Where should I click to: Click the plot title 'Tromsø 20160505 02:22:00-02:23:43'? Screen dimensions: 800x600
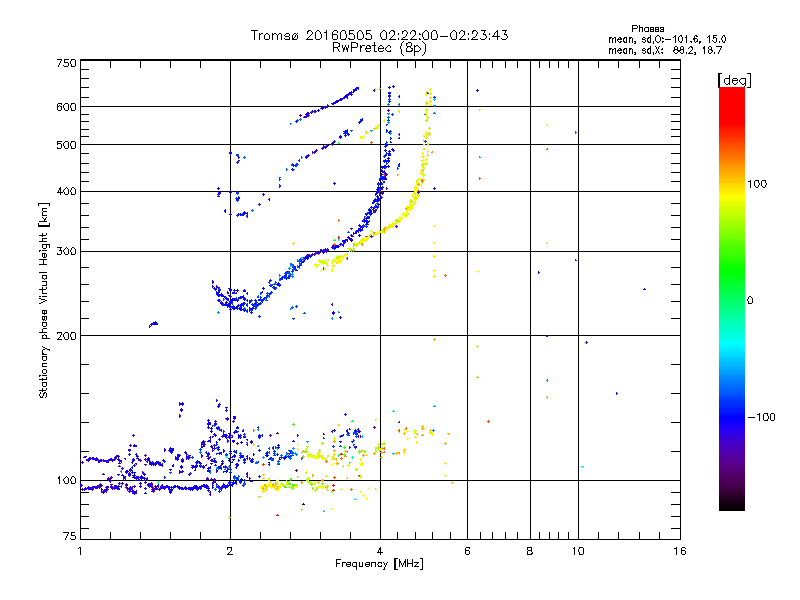[x=379, y=35]
